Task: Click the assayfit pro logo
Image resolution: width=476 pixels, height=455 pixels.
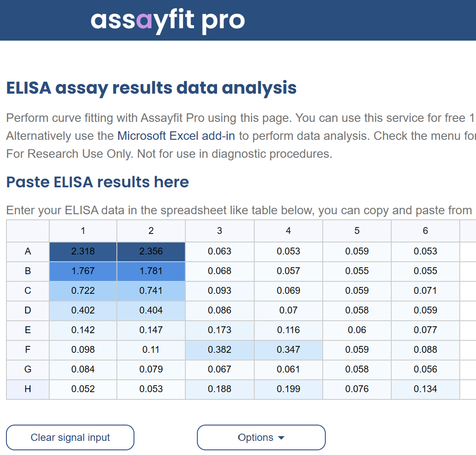Action: click(x=167, y=20)
